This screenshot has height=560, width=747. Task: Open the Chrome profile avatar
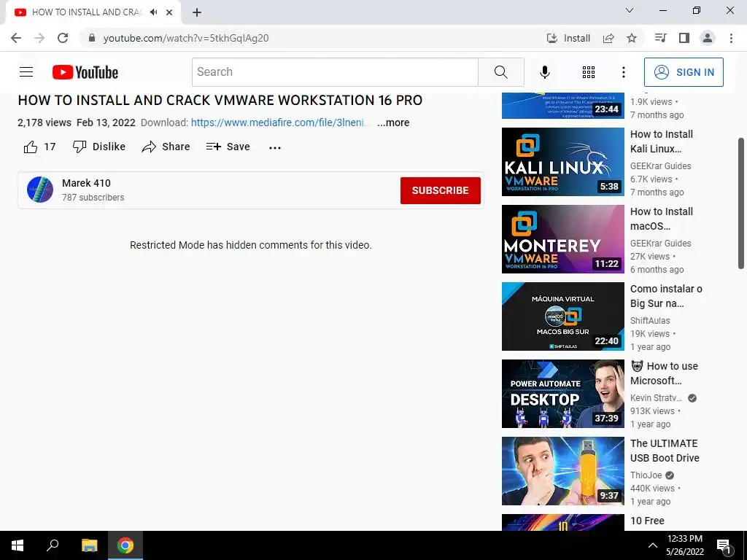point(708,38)
